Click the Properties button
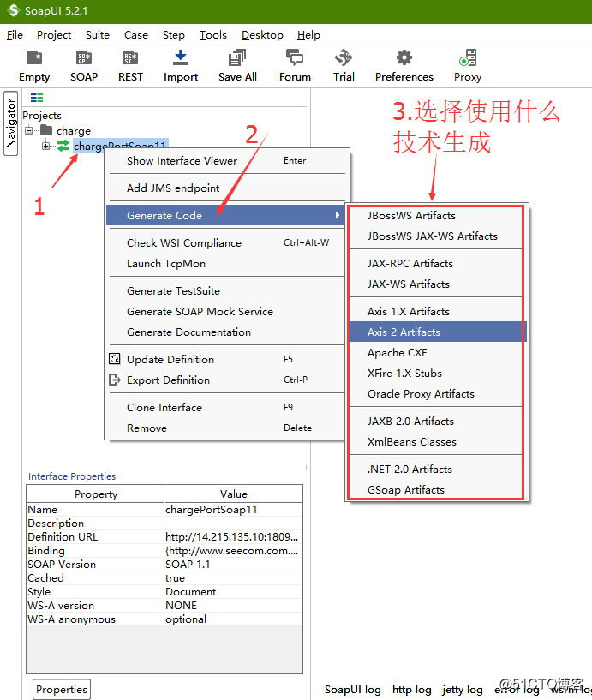 (62, 689)
